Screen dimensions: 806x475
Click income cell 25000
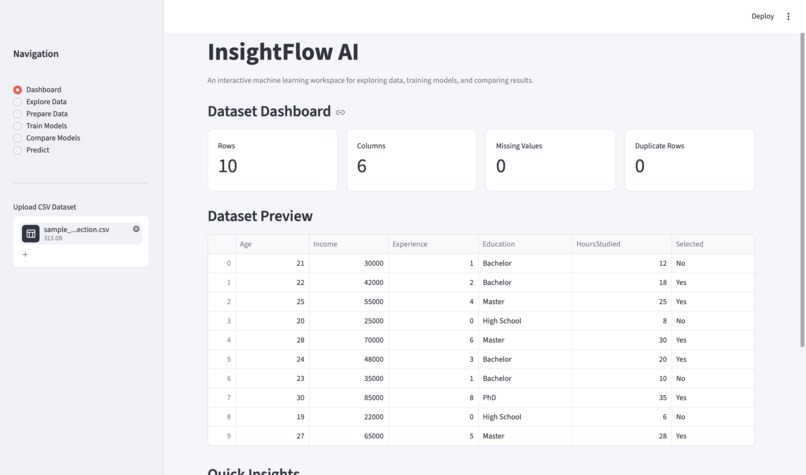click(349, 321)
